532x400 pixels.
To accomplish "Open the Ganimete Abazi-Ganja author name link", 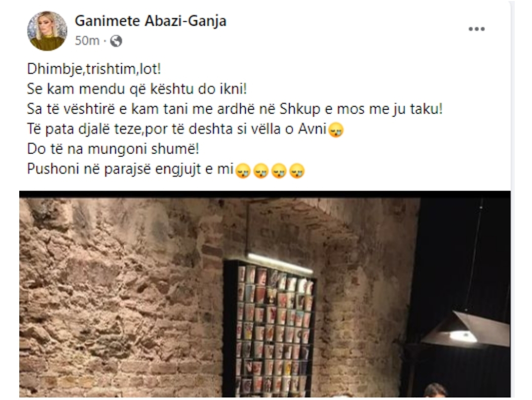I will 151,21.
